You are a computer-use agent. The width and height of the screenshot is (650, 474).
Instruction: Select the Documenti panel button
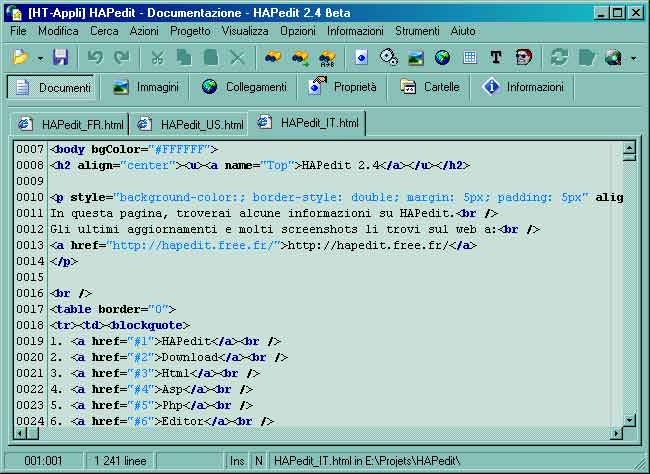51,87
